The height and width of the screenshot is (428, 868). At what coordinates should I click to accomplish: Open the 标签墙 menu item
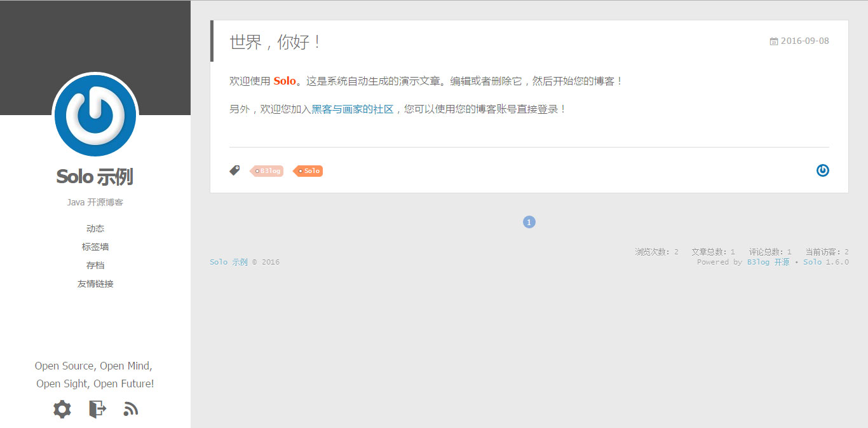coord(95,247)
